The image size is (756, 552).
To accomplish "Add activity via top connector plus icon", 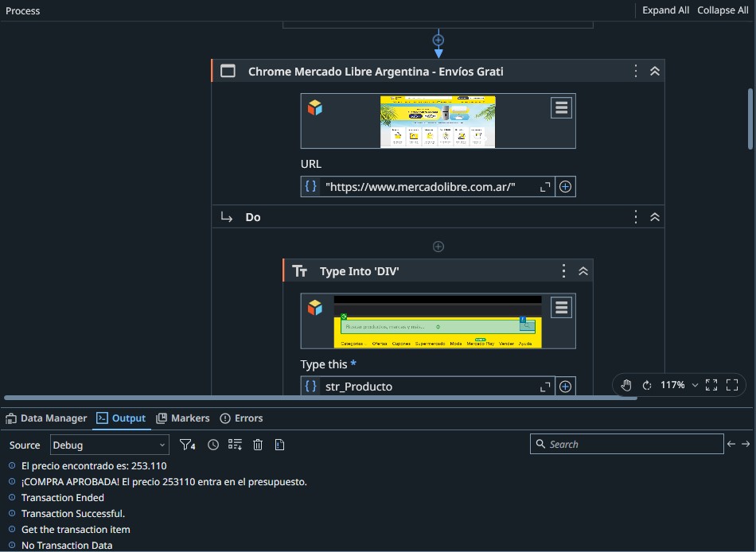I will pyautogui.click(x=438, y=40).
